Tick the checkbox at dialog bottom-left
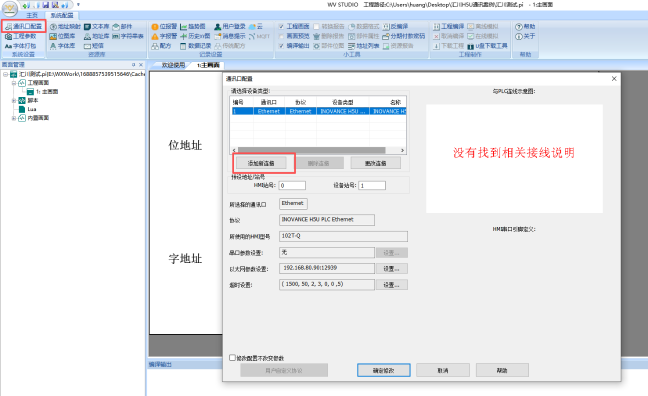648x396 pixels. tap(232, 358)
